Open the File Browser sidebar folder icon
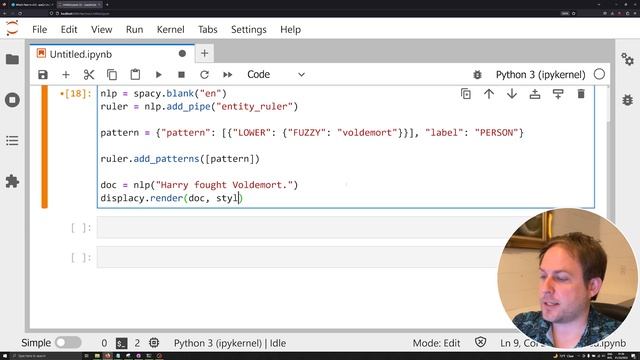The image size is (640, 360). [12, 60]
